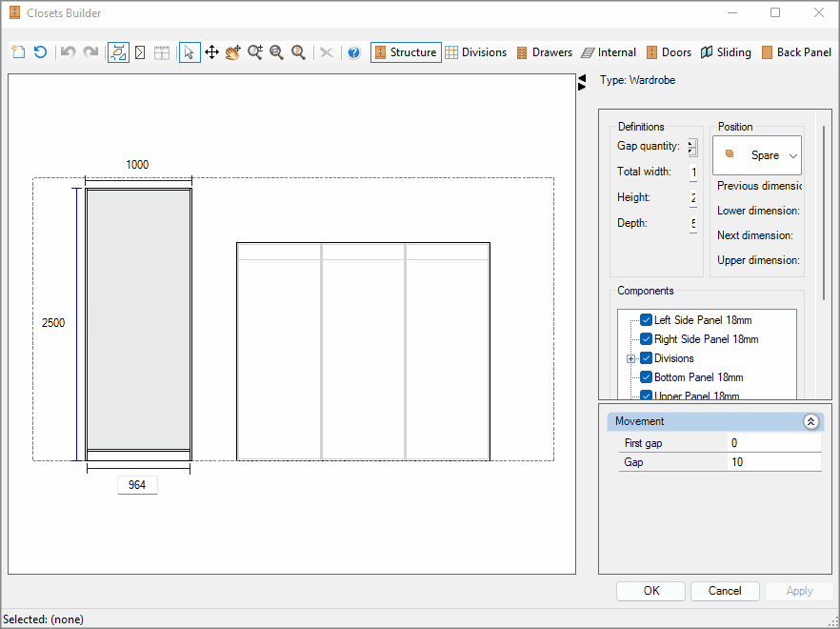840x629 pixels.
Task: Switch to the Divisions tab
Action: tap(476, 52)
